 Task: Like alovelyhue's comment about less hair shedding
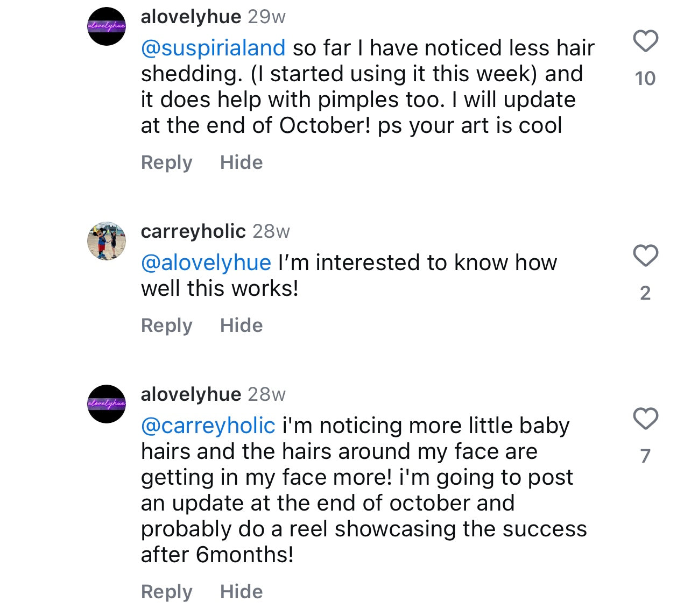pyautogui.click(x=645, y=41)
